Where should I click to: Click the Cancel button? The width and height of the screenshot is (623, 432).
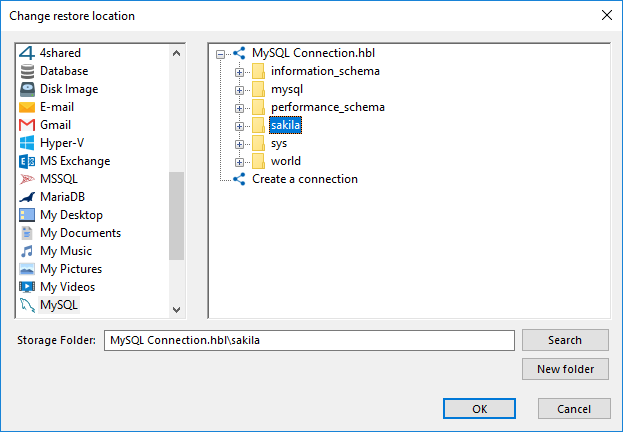point(574,409)
